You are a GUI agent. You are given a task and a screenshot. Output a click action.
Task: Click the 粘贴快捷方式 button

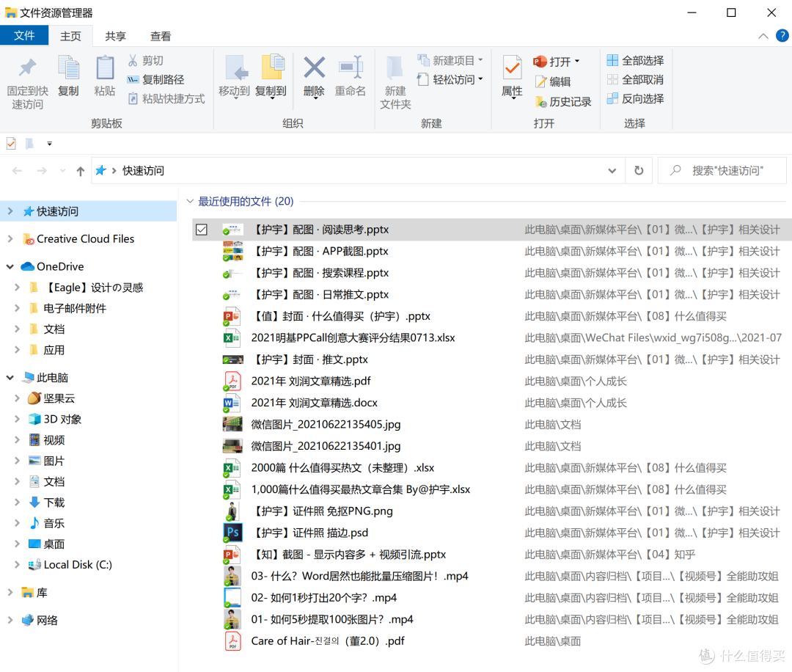pyautogui.click(x=166, y=98)
